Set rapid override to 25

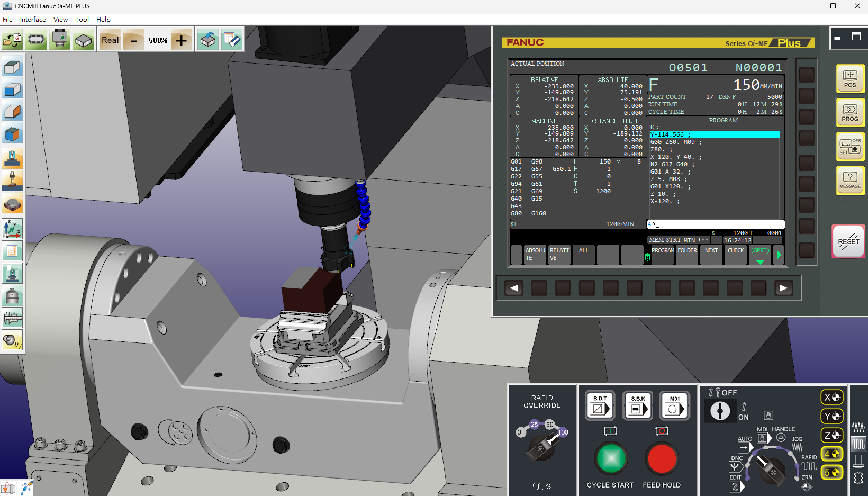(x=535, y=425)
